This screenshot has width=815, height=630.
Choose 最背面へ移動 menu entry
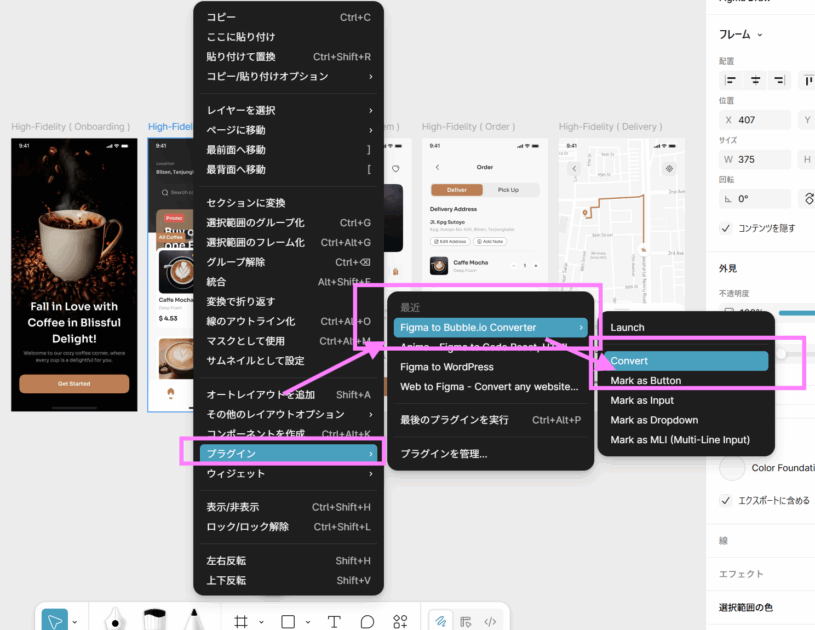[x=288, y=169]
